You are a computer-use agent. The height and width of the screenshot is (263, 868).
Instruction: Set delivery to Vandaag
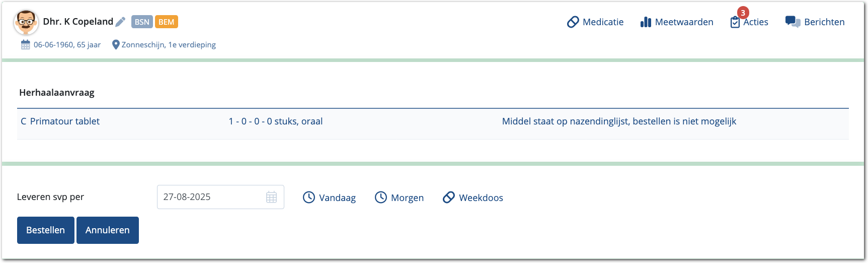(x=329, y=198)
